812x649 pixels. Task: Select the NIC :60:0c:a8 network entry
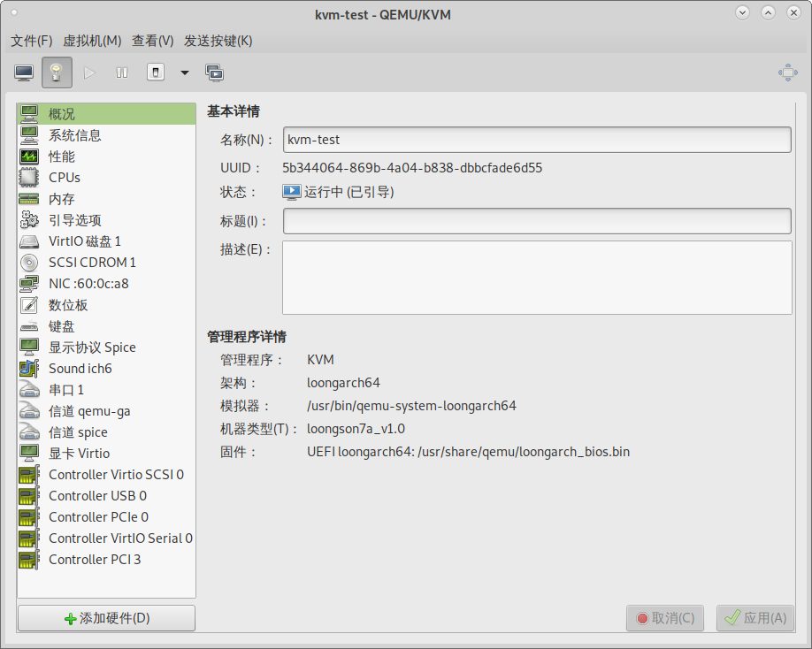(x=88, y=284)
